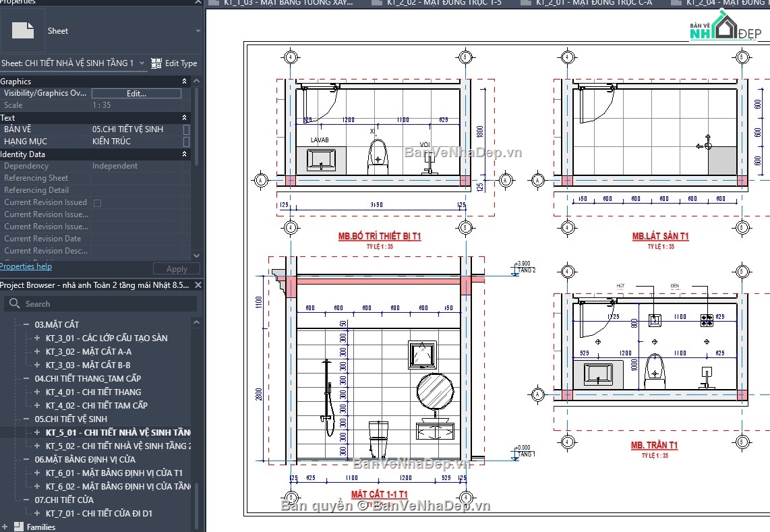Click the search magnifier in Project Browser
The width and height of the screenshot is (770, 532).
coord(13,303)
